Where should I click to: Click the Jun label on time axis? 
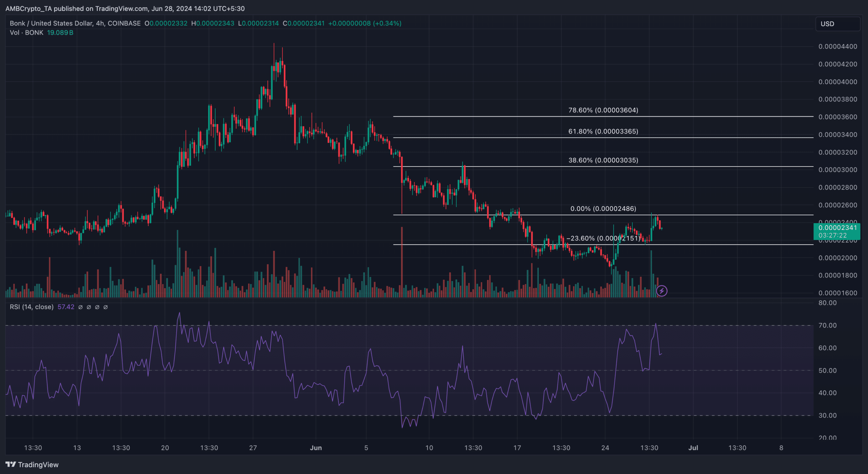point(316,448)
